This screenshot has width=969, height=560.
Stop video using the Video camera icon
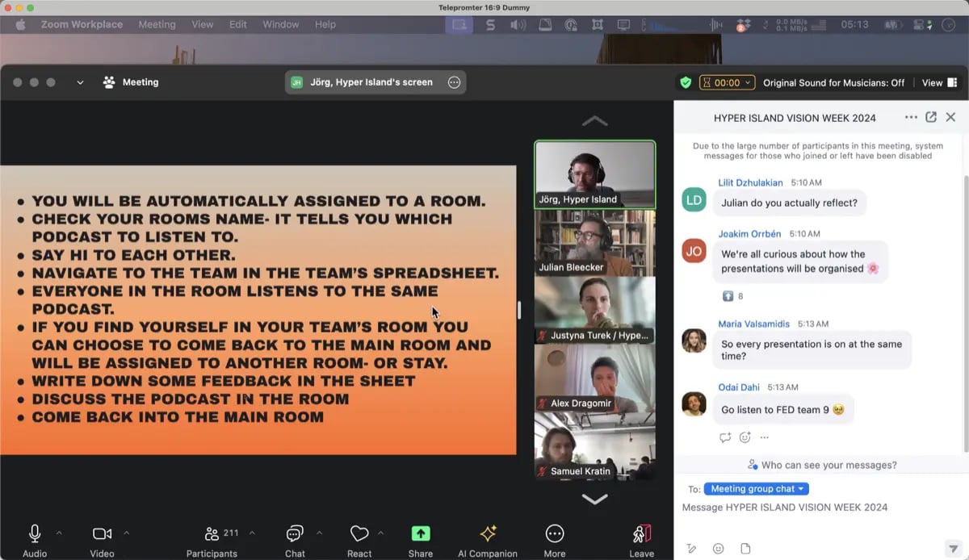(x=100, y=533)
